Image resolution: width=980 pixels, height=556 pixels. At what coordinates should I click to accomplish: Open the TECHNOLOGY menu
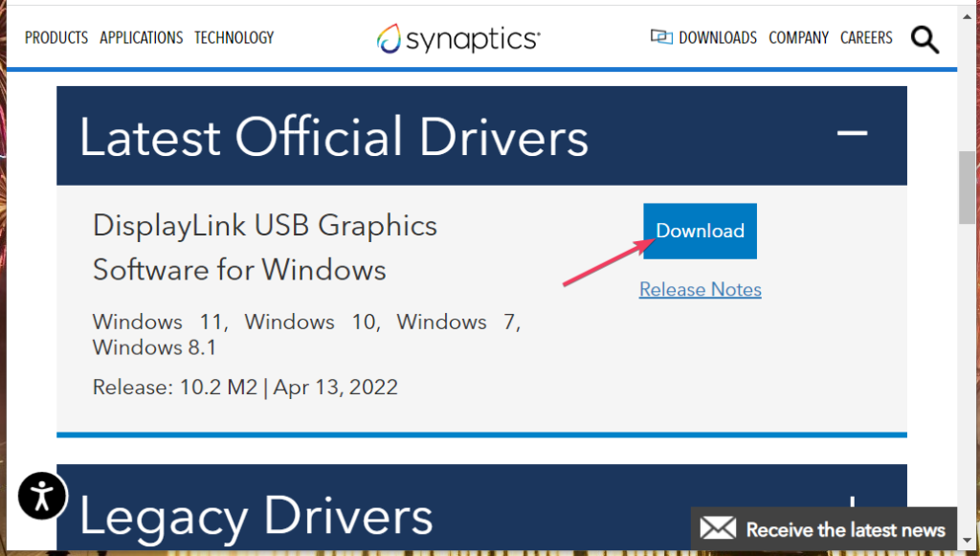click(234, 37)
